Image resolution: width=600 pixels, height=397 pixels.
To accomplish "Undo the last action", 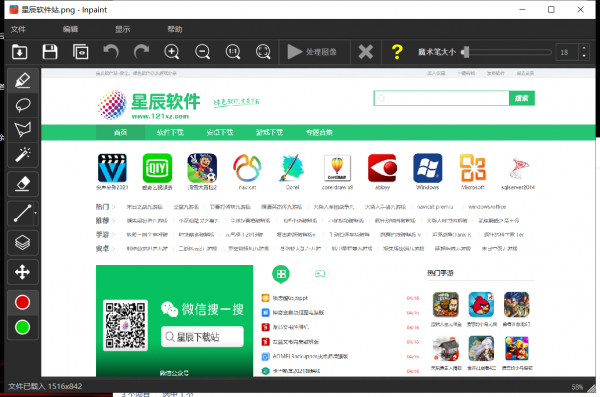I will [x=111, y=52].
